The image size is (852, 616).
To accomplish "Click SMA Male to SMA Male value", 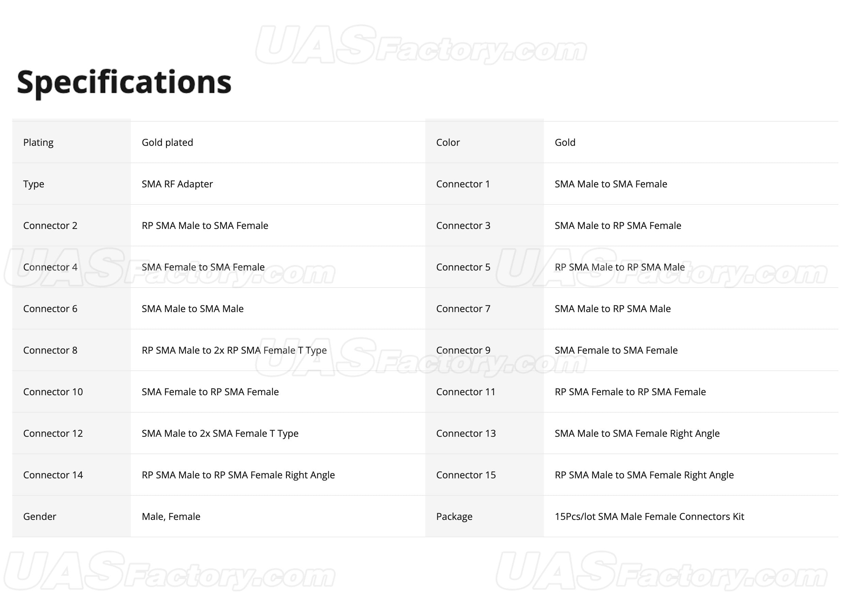I will tap(192, 309).
